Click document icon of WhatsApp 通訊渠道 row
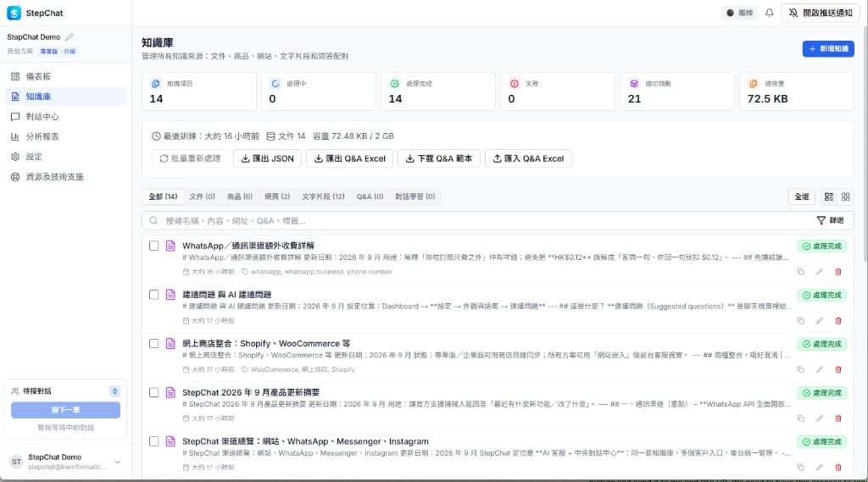 pyautogui.click(x=170, y=246)
